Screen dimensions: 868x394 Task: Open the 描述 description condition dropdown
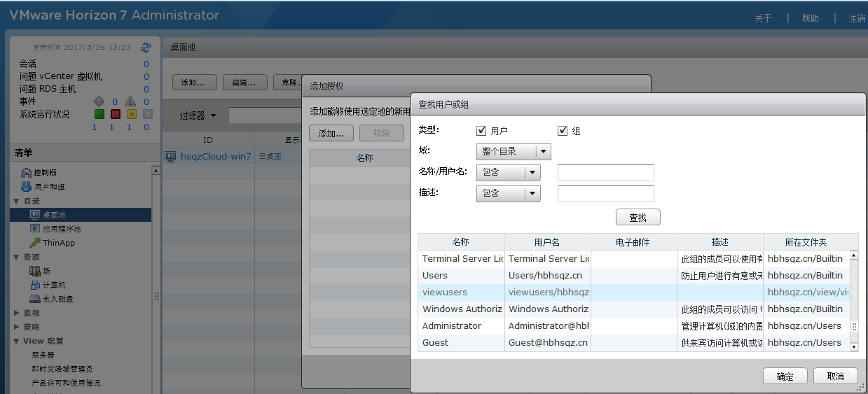508,194
